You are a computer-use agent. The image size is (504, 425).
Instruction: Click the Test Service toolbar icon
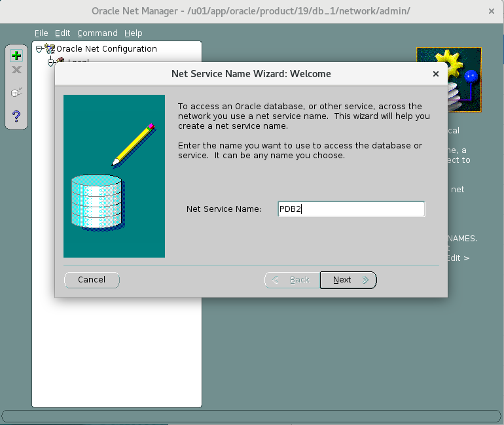[16, 92]
